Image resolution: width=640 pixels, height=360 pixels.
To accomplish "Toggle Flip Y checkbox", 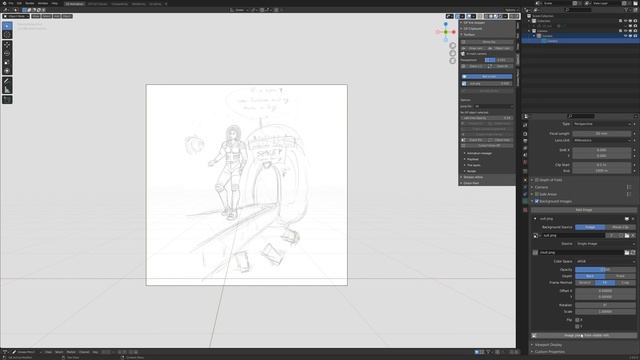I will point(577,327).
